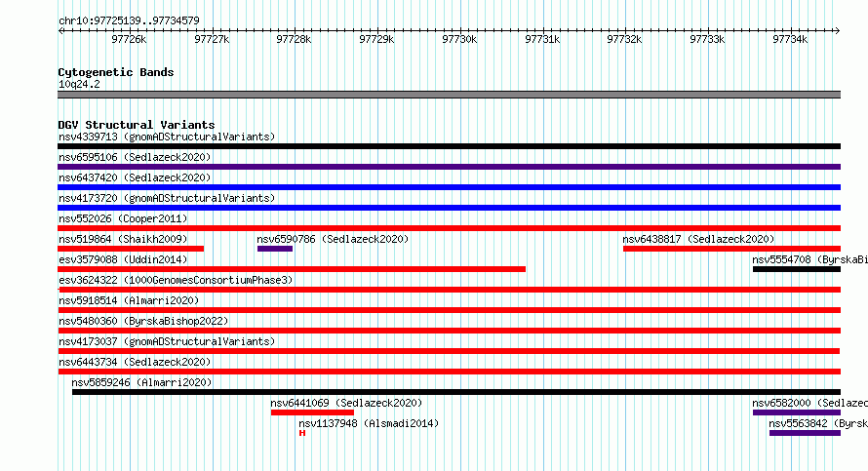Click the 97730k ruler tick label
868x471 pixels.
(x=459, y=39)
